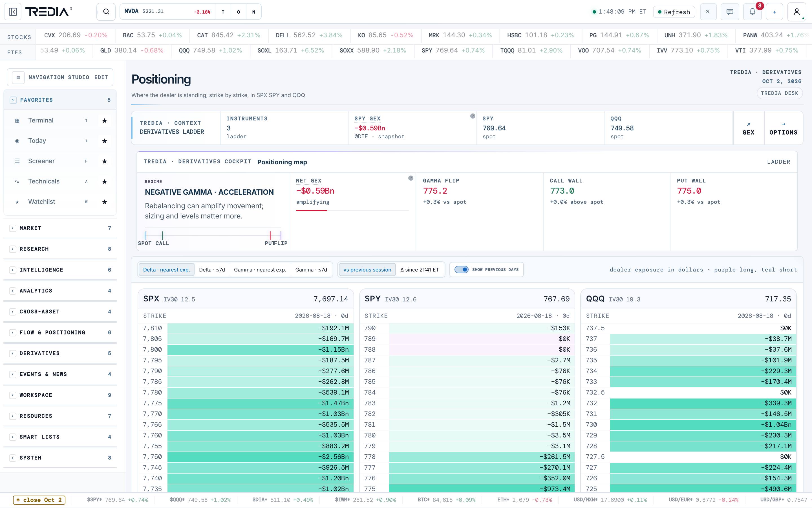Open the OPTIONS link button
This screenshot has width=812, height=508.
783,128
